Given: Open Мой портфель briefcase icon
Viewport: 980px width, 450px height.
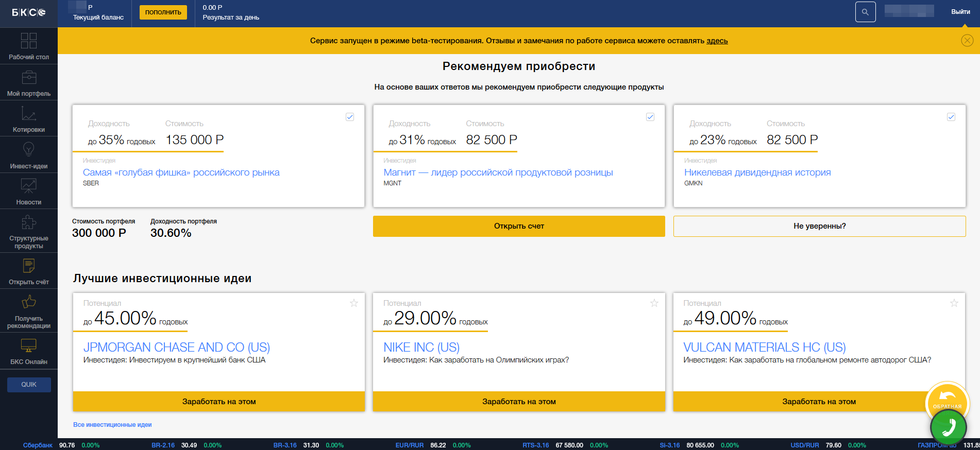Looking at the screenshot, I should 29,77.
